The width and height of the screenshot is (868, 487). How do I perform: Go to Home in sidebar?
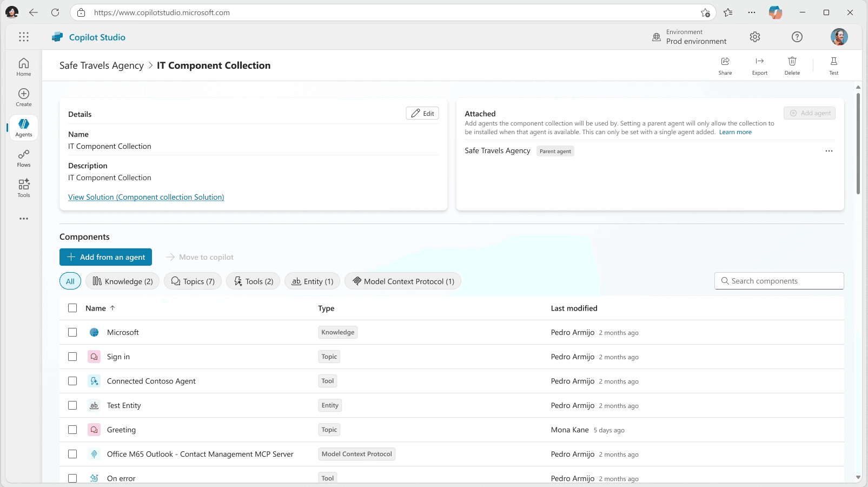tap(24, 67)
